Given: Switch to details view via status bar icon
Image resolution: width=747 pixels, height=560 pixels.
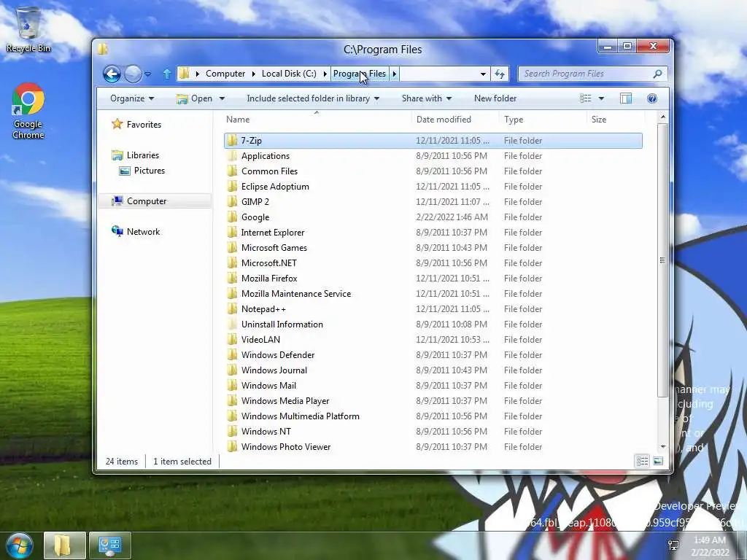Looking at the screenshot, I should [x=642, y=461].
